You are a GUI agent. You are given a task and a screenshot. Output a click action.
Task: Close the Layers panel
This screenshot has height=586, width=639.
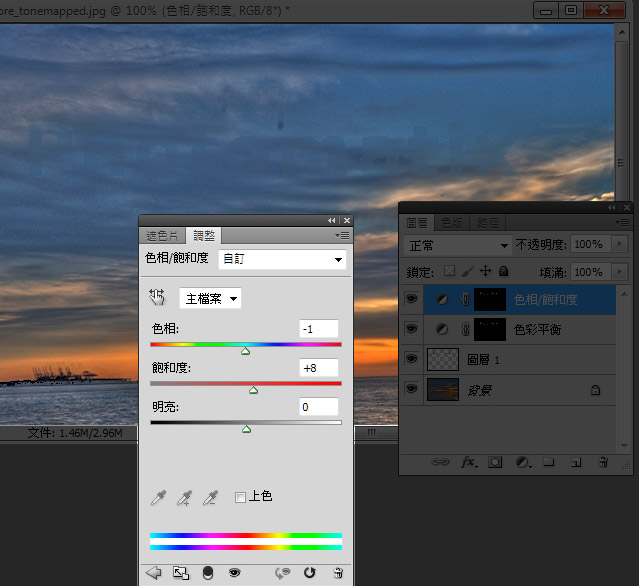point(627,207)
